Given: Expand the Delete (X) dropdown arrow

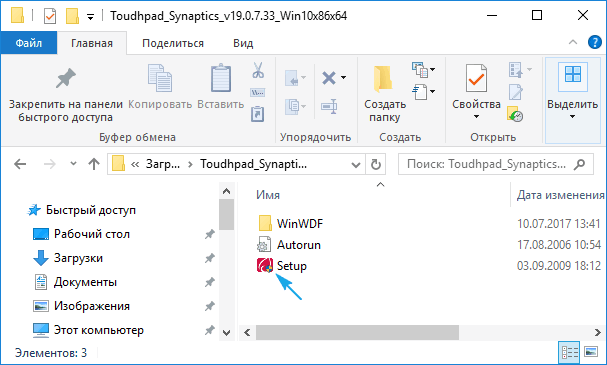Looking at the screenshot, I should [x=343, y=78].
